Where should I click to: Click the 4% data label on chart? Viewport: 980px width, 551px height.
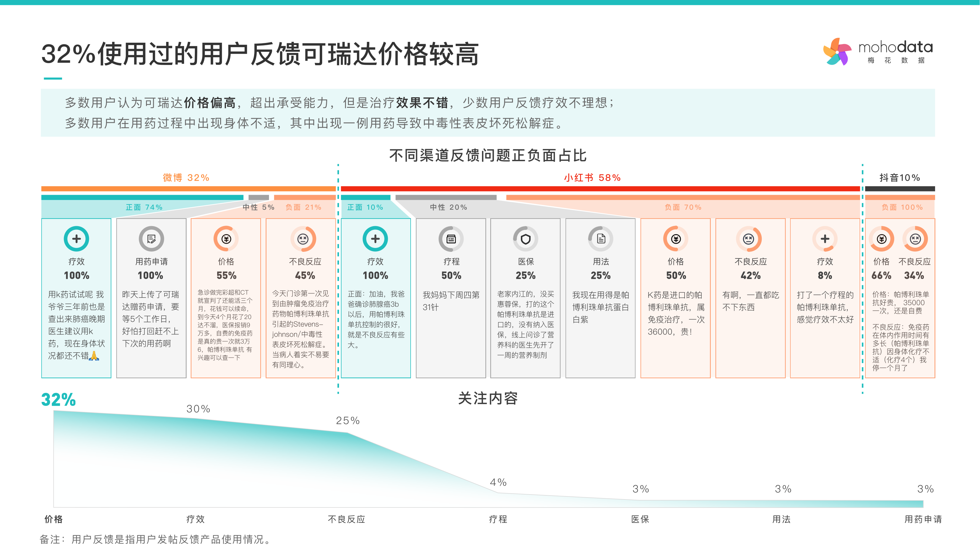point(498,482)
